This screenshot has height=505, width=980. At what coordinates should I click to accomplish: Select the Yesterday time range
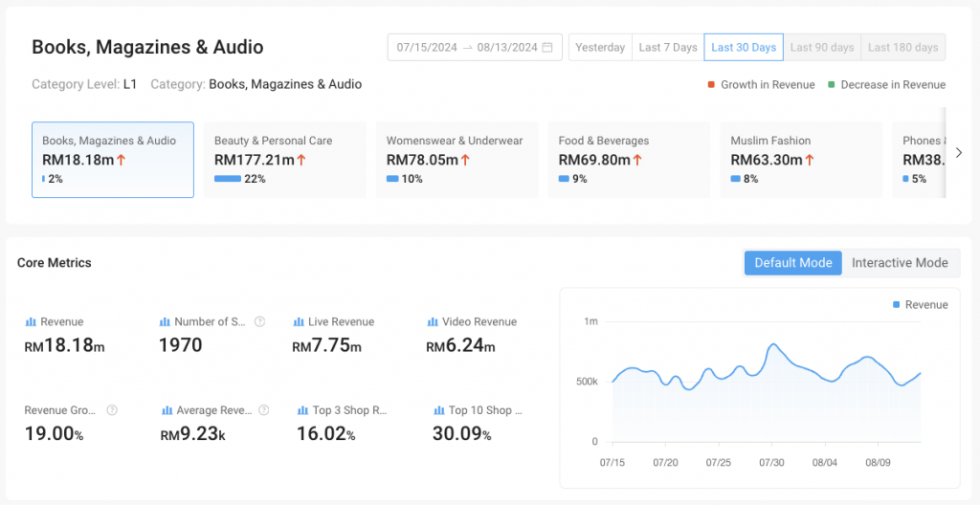600,47
